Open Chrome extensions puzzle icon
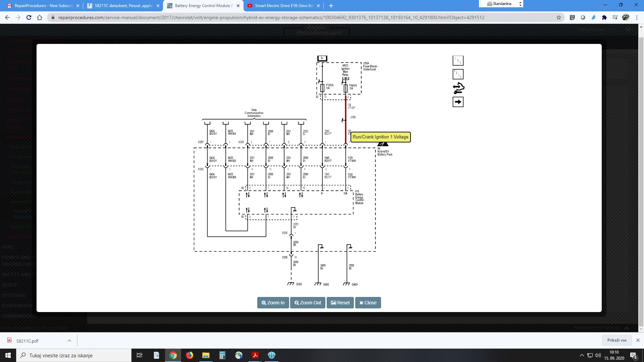Viewport: 644px width, 362px height. pos(604,17)
